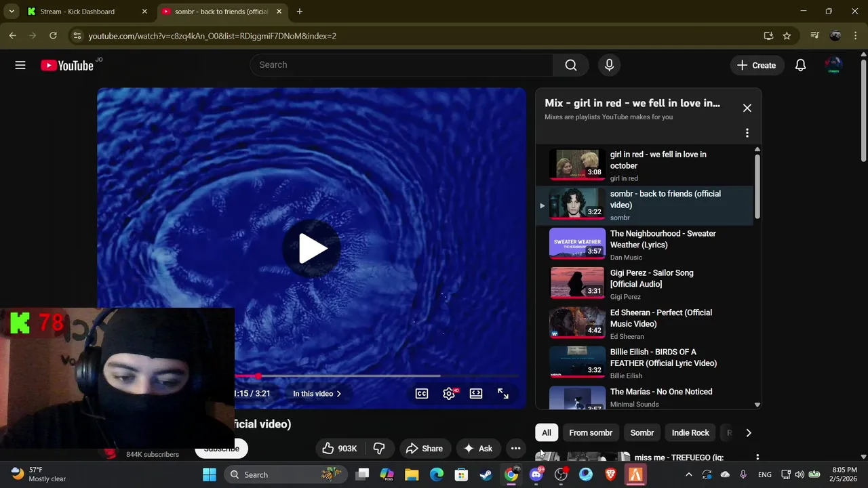Select the 'Sombr' filter chip
The height and width of the screenshot is (488, 868).
coord(642,433)
